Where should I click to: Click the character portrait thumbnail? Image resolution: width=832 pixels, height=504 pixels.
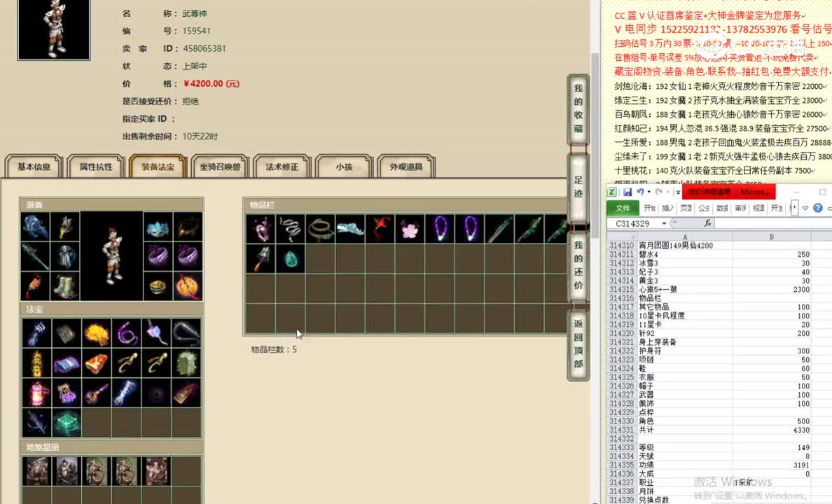tap(54, 29)
